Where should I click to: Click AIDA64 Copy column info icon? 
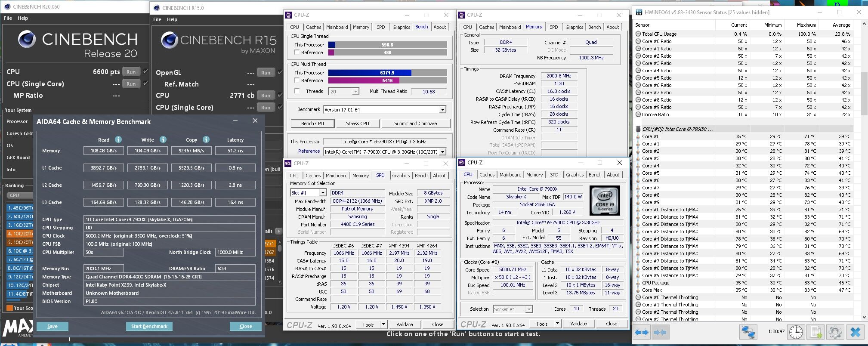[x=206, y=139]
